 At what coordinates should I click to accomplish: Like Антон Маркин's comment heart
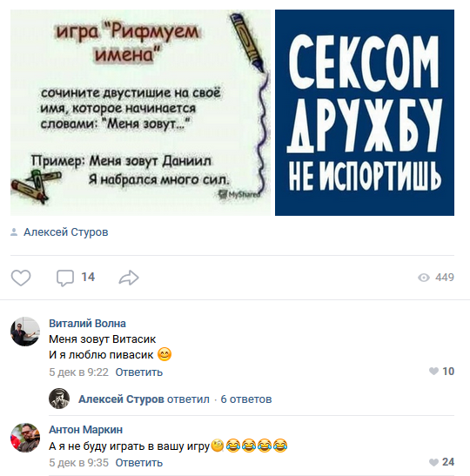point(433,462)
